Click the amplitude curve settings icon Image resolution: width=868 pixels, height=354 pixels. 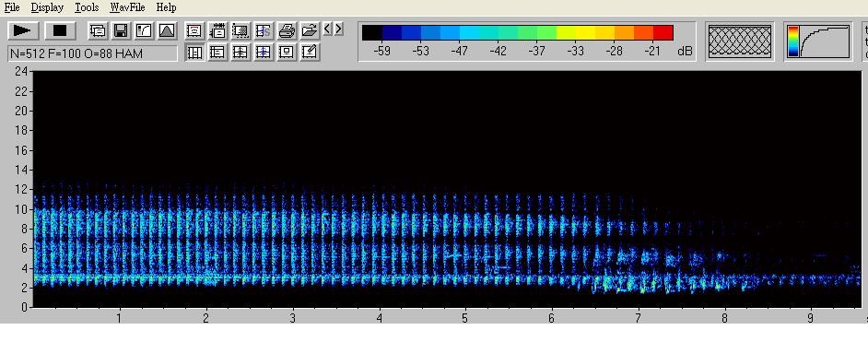pyautogui.click(x=144, y=30)
